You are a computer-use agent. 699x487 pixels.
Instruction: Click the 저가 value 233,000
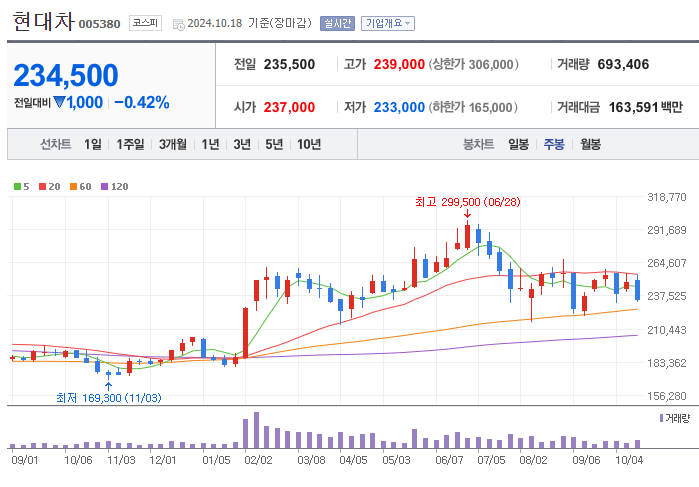(x=399, y=107)
